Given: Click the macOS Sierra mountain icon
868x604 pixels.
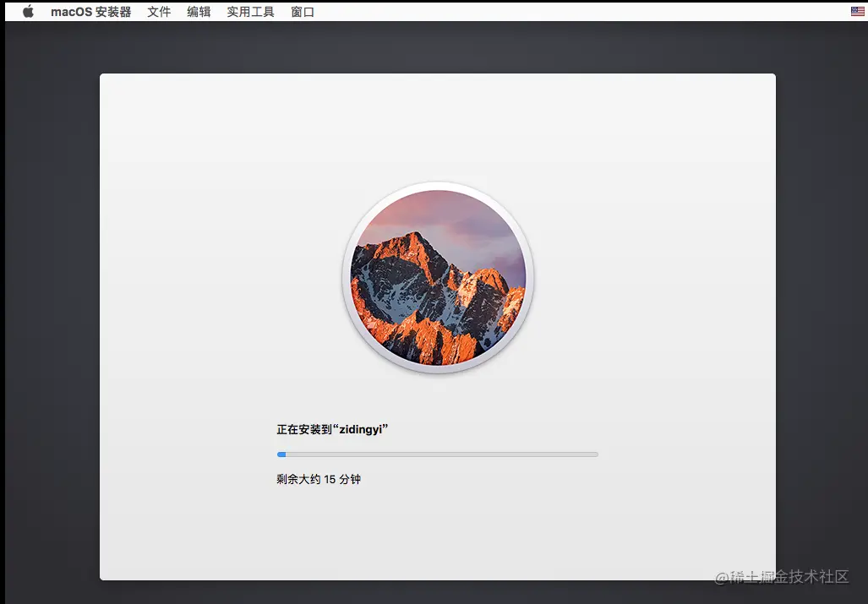Looking at the screenshot, I should point(437,278).
